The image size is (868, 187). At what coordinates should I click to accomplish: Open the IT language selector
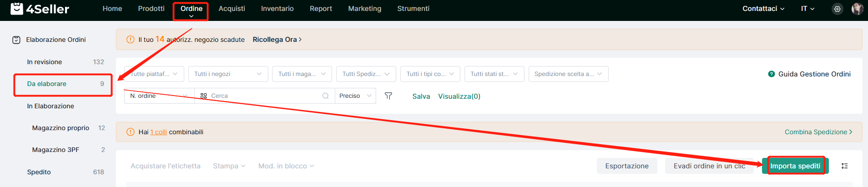(807, 9)
